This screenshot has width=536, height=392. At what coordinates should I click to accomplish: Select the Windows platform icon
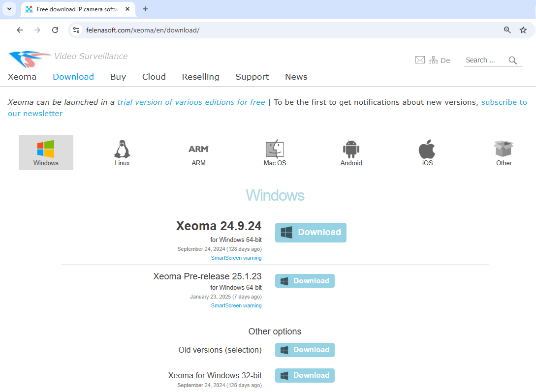pos(46,152)
